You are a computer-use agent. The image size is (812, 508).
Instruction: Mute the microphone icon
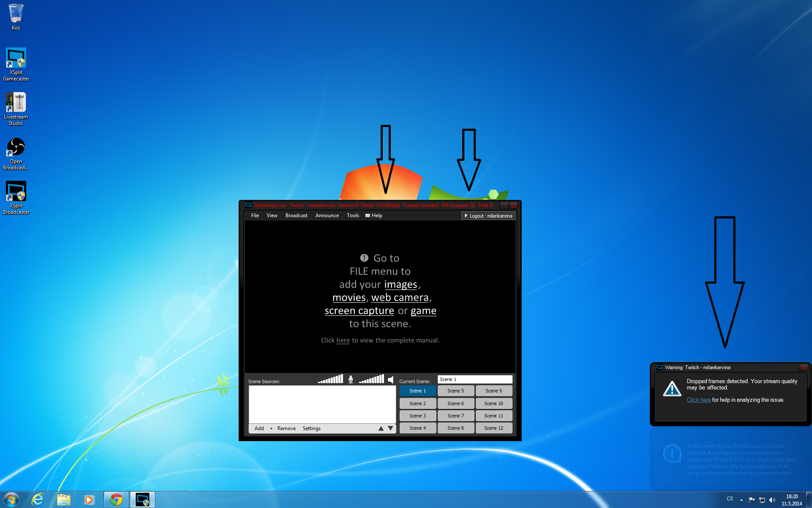[351, 379]
